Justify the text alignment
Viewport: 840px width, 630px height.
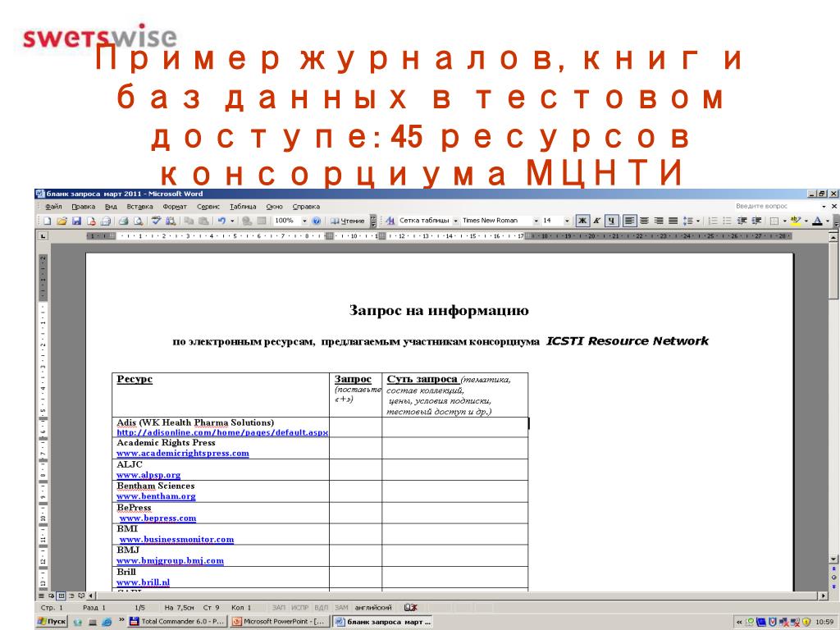pyautogui.click(x=673, y=221)
